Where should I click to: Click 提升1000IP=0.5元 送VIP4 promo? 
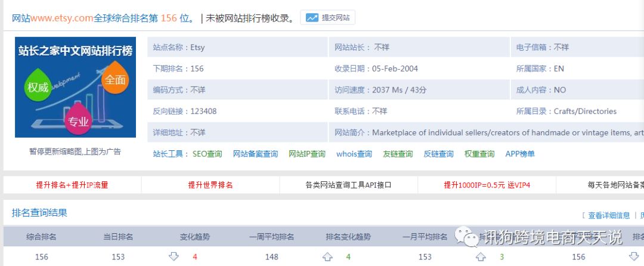click(487, 185)
